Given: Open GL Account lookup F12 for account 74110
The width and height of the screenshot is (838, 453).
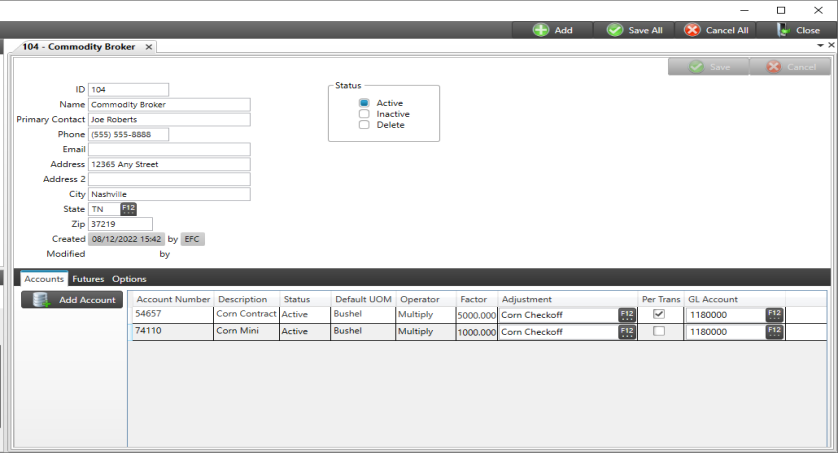Looking at the screenshot, I should click(x=774, y=332).
